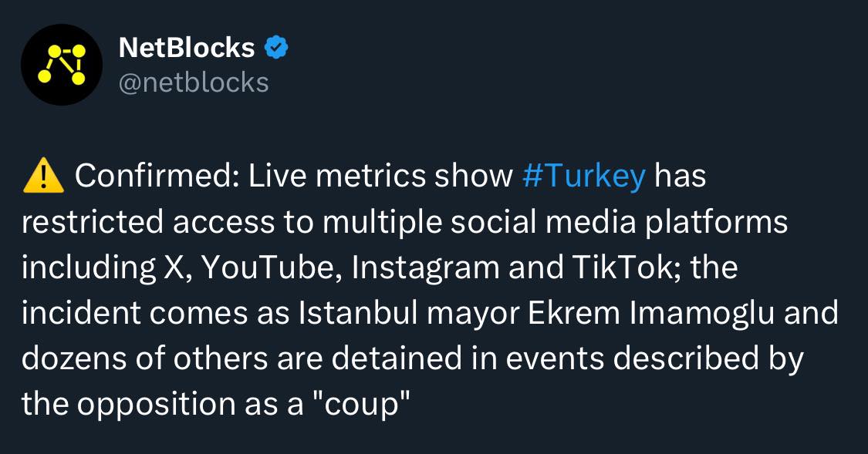The width and height of the screenshot is (868, 454).
Task: Click the phrase "restricted access"
Action: (148, 222)
